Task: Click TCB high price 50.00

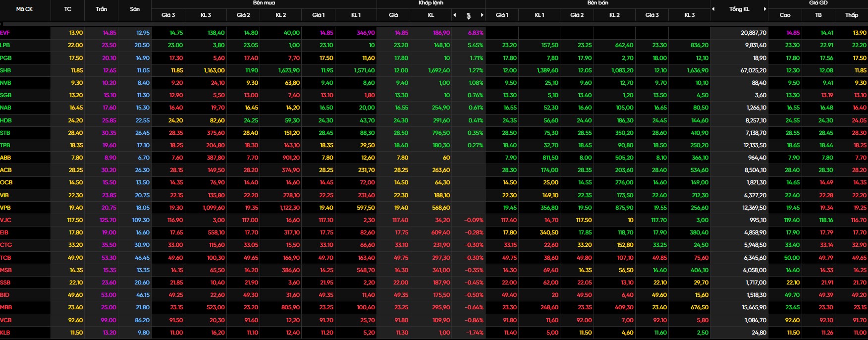Action: (792, 258)
